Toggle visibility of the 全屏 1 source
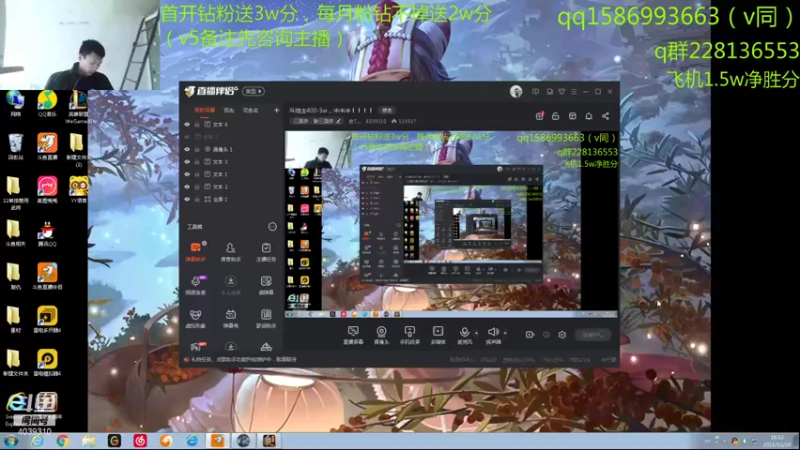Screen dimensions: 800x450 click(x=187, y=199)
